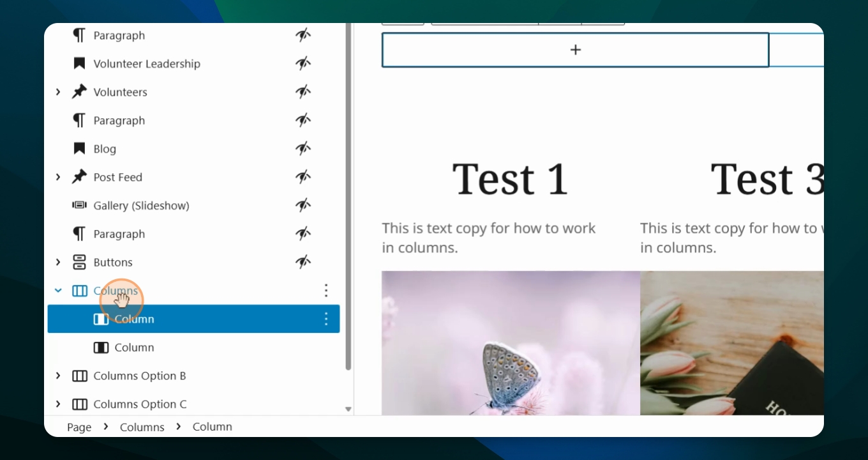Toggle visibility of the Paragraph above Buttons
868x460 pixels.
[303, 234]
